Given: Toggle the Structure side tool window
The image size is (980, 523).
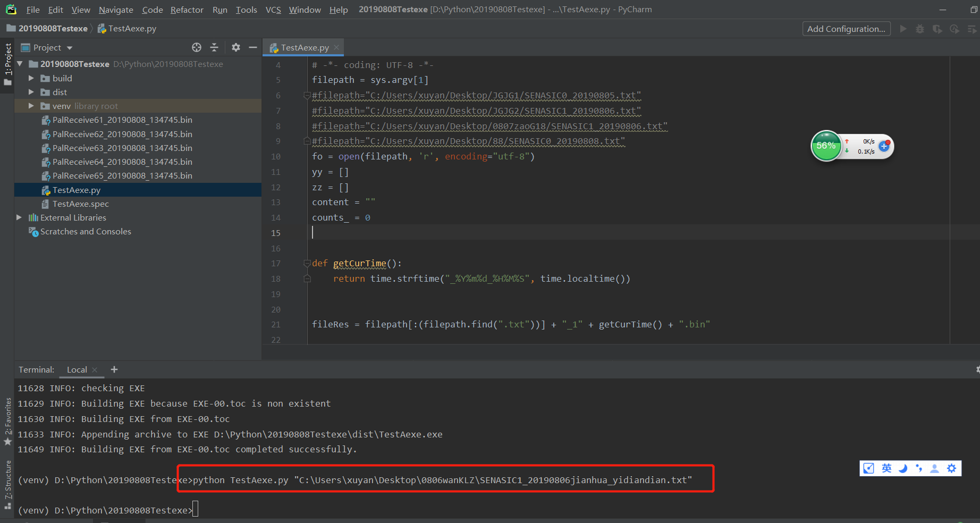Looking at the screenshot, I should coord(8,484).
